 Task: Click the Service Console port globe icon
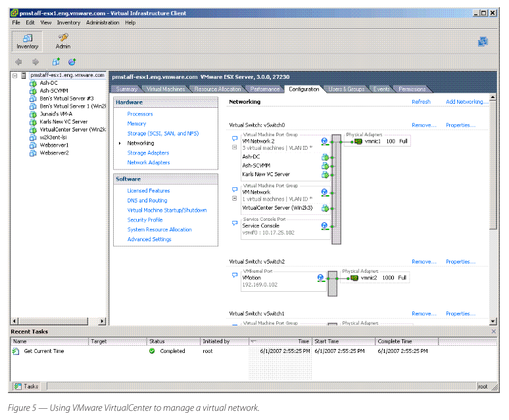pyautogui.click(x=324, y=225)
